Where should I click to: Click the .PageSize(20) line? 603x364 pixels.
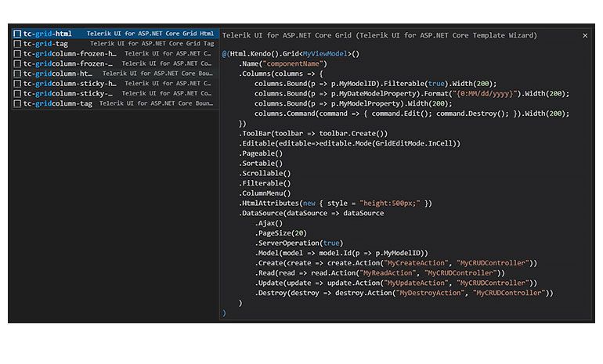click(280, 233)
